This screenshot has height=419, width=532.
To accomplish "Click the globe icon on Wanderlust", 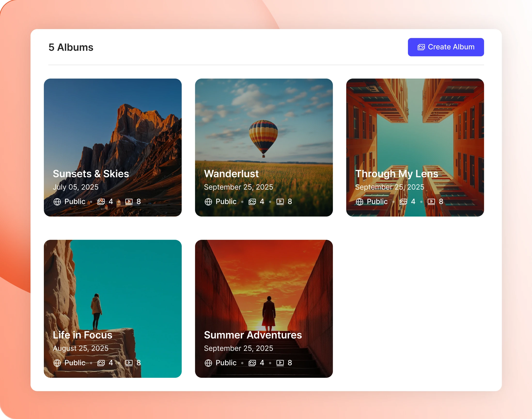I will 208,202.
